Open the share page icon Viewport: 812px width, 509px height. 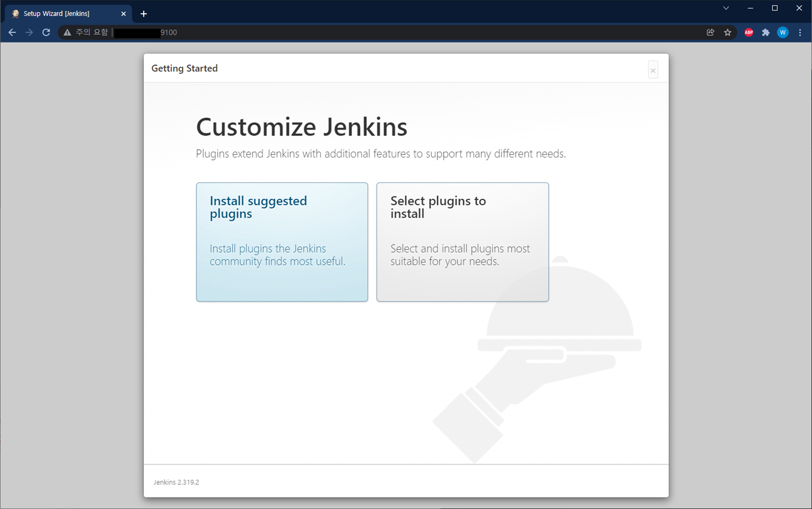pyautogui.click(x=711, y=32)
